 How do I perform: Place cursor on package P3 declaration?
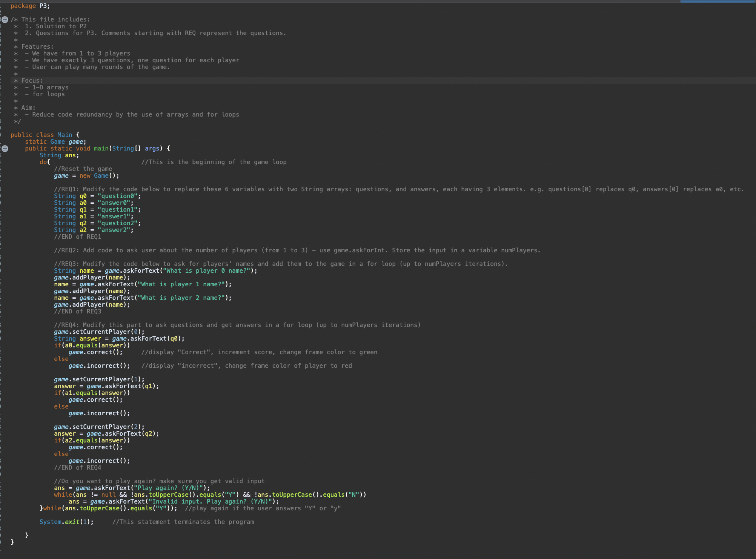[x=30, y=6]
